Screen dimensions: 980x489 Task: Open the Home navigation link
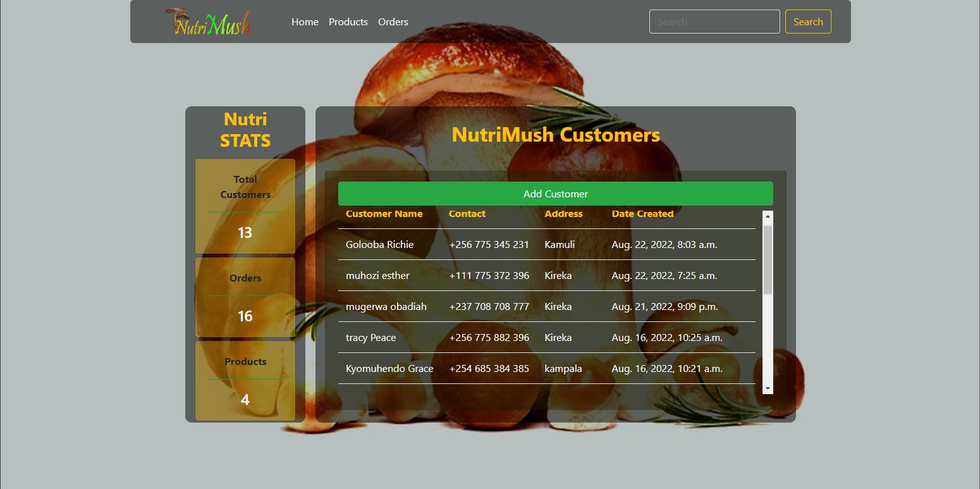coord(305,22)
